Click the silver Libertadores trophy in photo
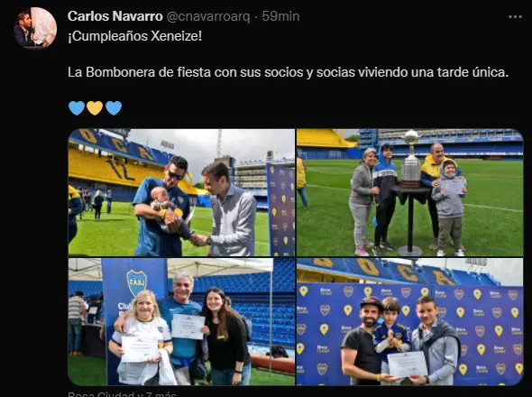 click(x=411, y=159)
